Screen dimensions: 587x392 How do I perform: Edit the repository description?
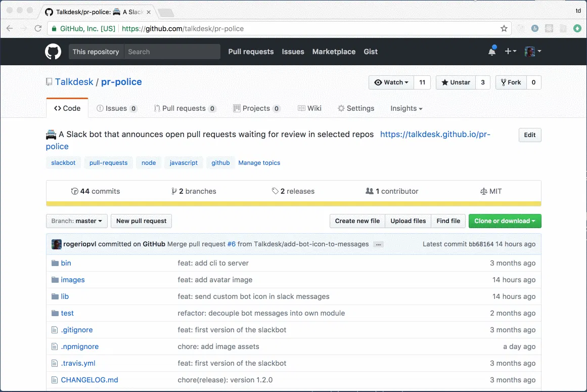[530, 135]
